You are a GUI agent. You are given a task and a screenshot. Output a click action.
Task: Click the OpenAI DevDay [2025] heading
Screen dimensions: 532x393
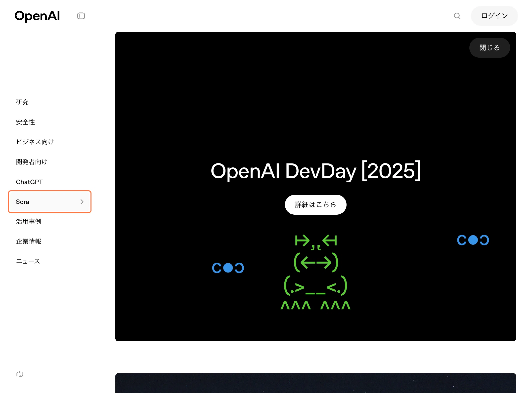(315, 171)
